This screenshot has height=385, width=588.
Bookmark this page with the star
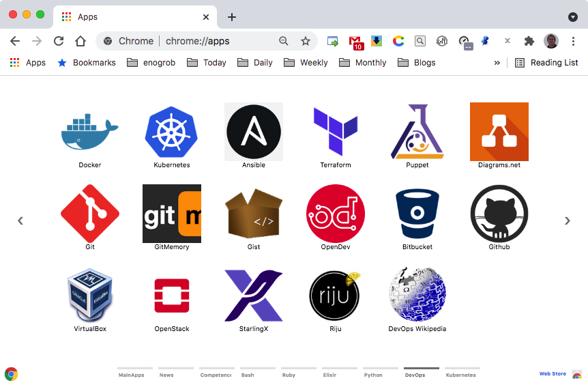pos(306,41)
